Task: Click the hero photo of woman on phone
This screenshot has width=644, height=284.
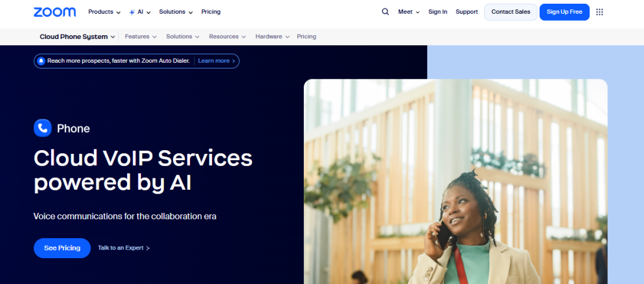Action: [x=455, y=182]
